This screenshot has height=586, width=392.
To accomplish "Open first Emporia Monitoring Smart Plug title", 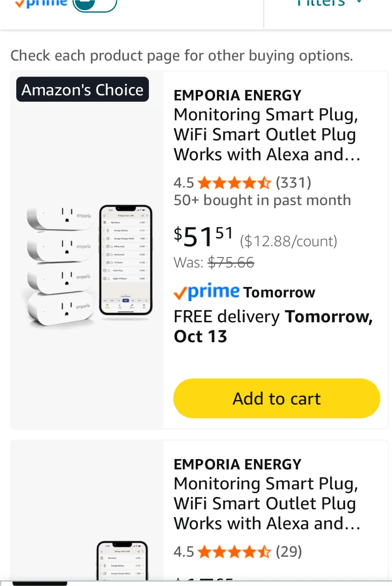I will (x=267, y=135).
